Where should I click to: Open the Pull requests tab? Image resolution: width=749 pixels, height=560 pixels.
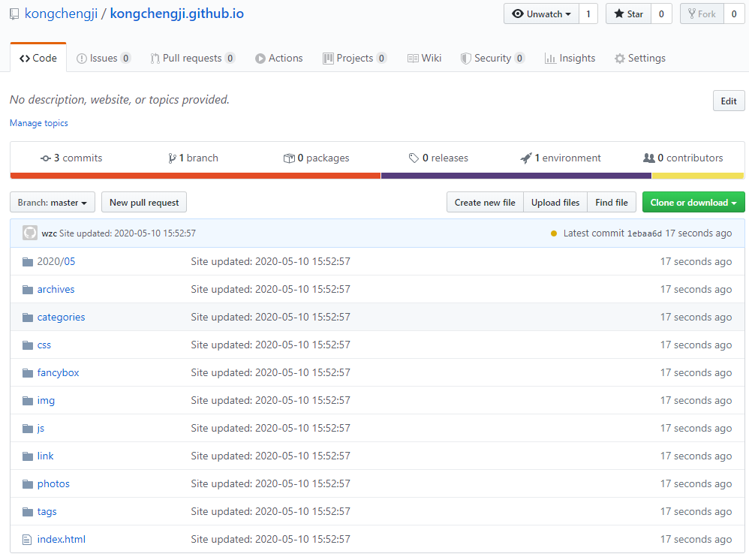[193, 59]
